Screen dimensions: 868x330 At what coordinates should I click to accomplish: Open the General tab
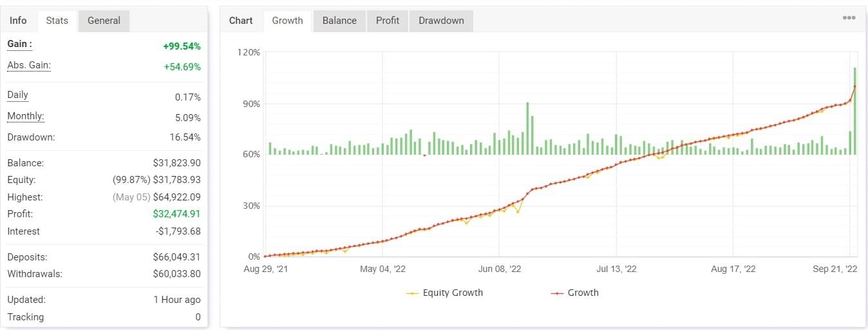[x=104, y=21]
